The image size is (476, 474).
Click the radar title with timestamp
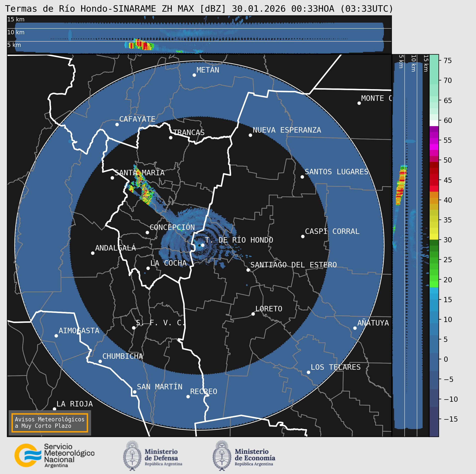199,9
